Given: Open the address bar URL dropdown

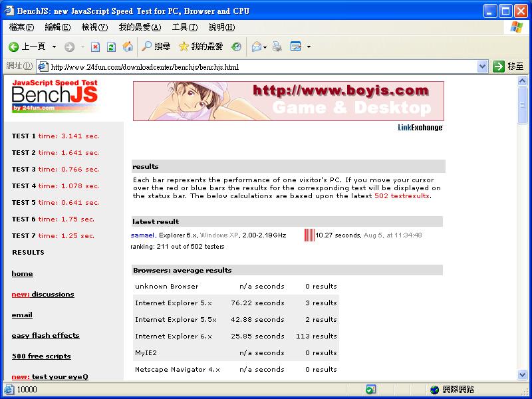Looking at the screenshot, I should (x=483, y=66).
